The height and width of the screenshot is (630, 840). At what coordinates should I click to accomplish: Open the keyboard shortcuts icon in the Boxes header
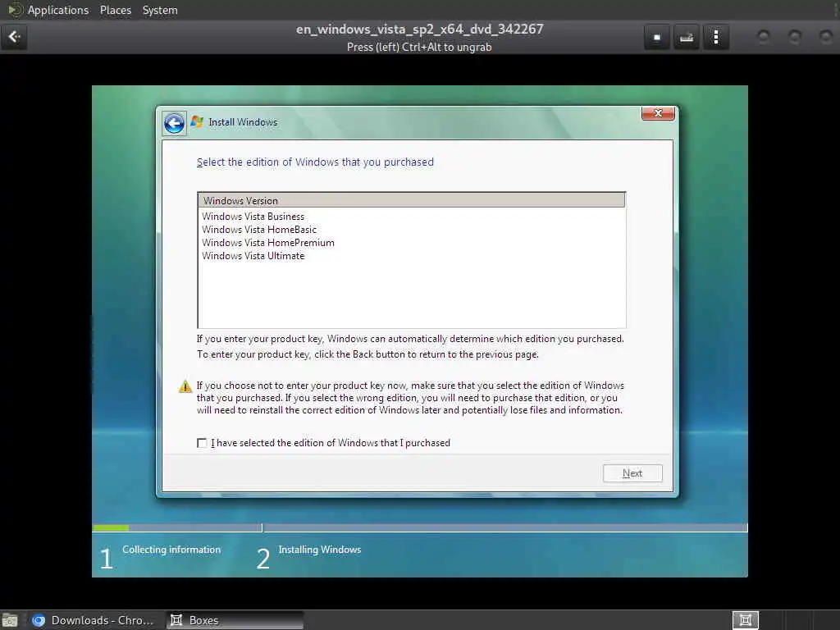coord(687,38)
